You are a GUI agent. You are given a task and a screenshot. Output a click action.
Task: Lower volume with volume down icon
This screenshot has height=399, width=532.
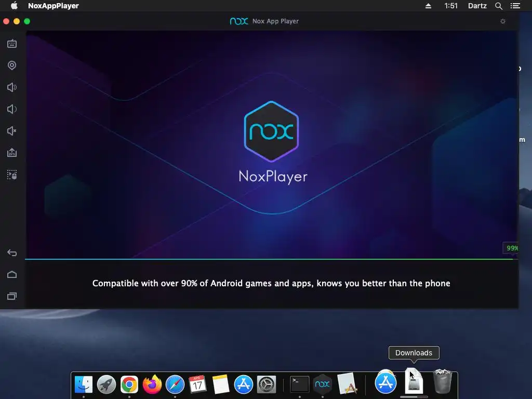(x=12, y=109)
